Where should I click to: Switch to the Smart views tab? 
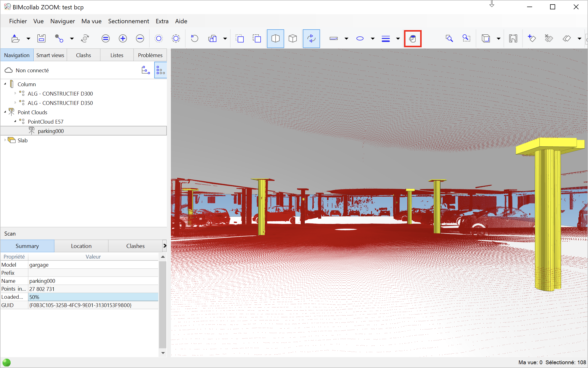coord(50,55)
